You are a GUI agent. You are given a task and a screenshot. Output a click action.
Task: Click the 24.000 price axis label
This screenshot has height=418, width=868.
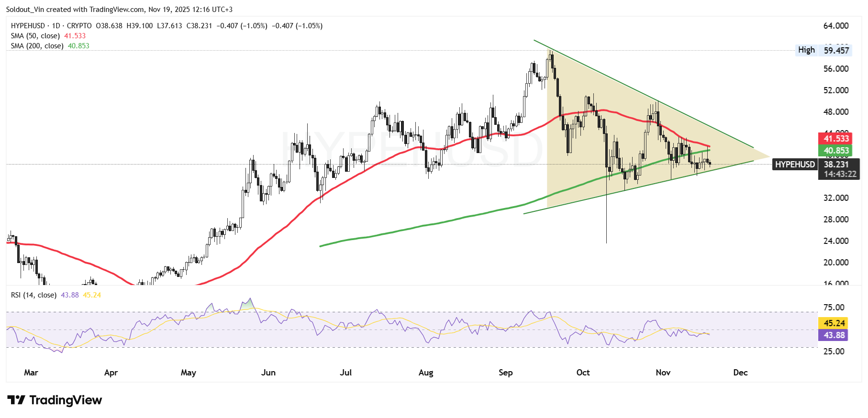point(835,241)
